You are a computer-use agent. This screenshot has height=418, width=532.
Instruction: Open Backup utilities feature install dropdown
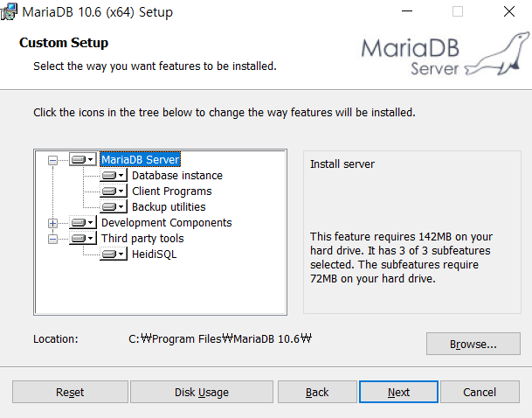[x=114, y=206]
